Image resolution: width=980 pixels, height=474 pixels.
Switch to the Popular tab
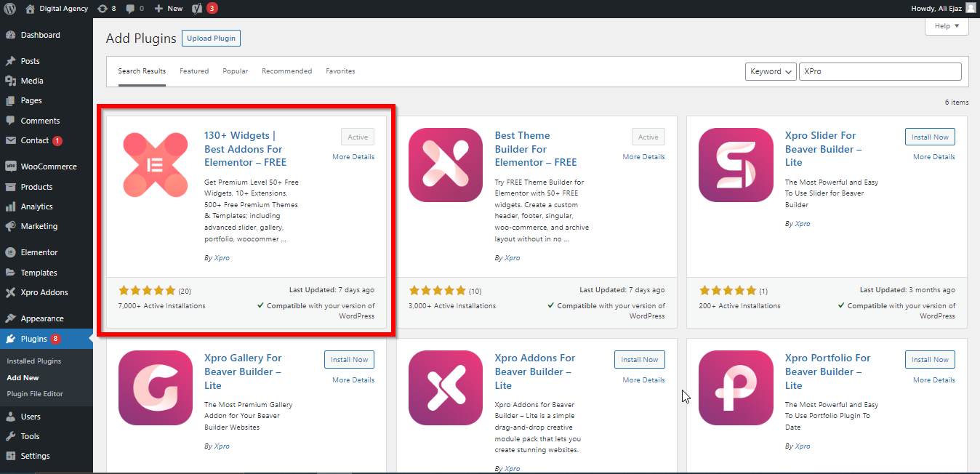(235, 71)
